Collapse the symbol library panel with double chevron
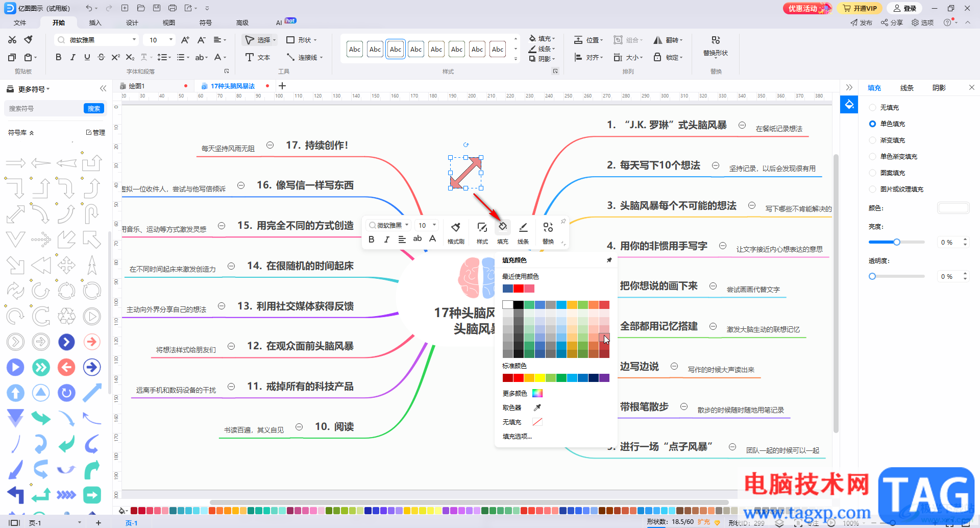This screenshot has width=980, height=528. (x=103, y=88)
